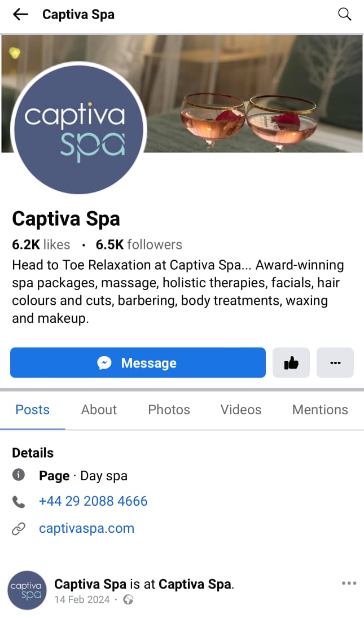Tap the phone icon in Details
Screen dimensions: 364x618
pyautogui.click(x=19, y=502)
